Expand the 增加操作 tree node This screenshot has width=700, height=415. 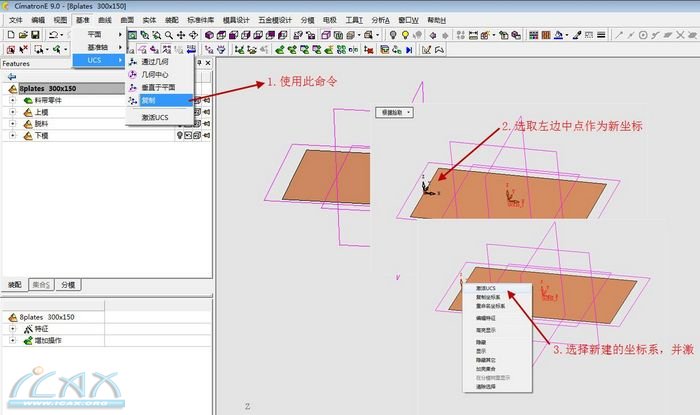coord(13,341)
